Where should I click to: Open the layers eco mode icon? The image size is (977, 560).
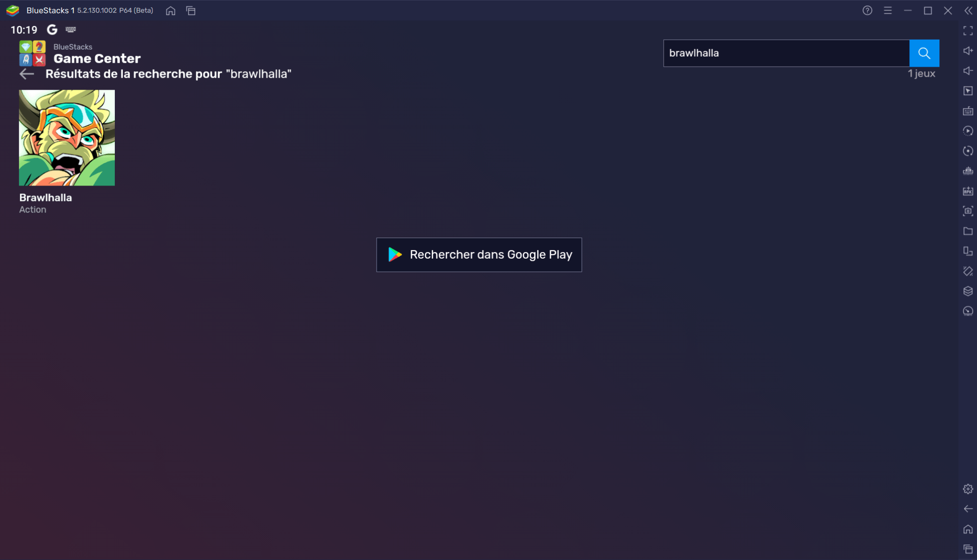(x=968, y=291)
